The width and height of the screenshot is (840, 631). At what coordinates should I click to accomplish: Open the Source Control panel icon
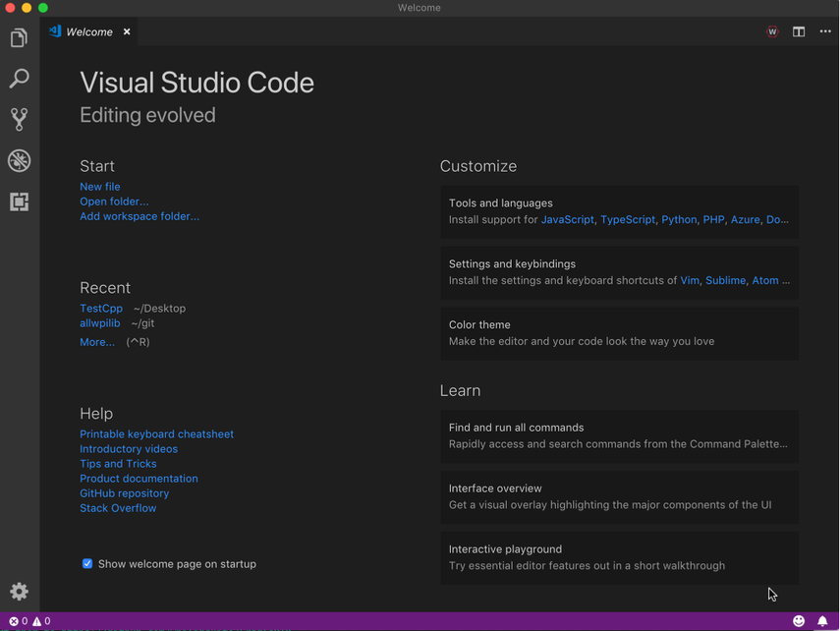coord(19,119)
